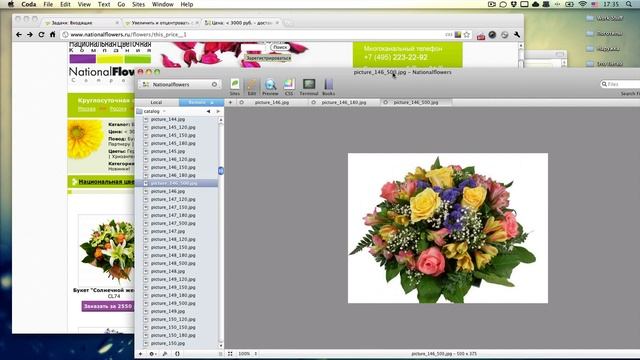Go forward in Coda file browser path
The height and width of the screenshot is (360, 640).
pyautogui.click(x=218, y=111)
